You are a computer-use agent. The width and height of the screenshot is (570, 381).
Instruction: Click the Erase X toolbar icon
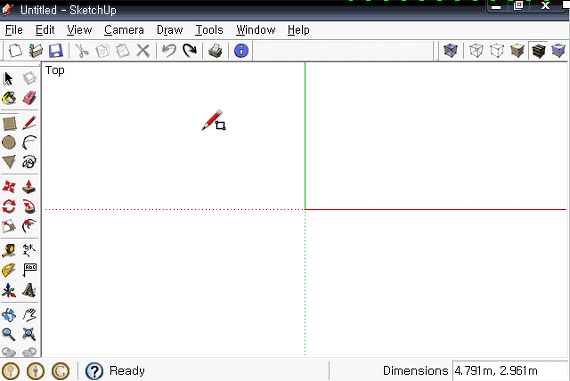(143, 51)
